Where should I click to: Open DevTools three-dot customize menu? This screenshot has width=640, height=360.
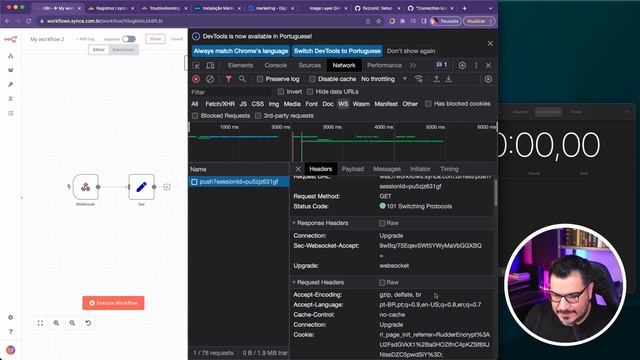(476, 65)
